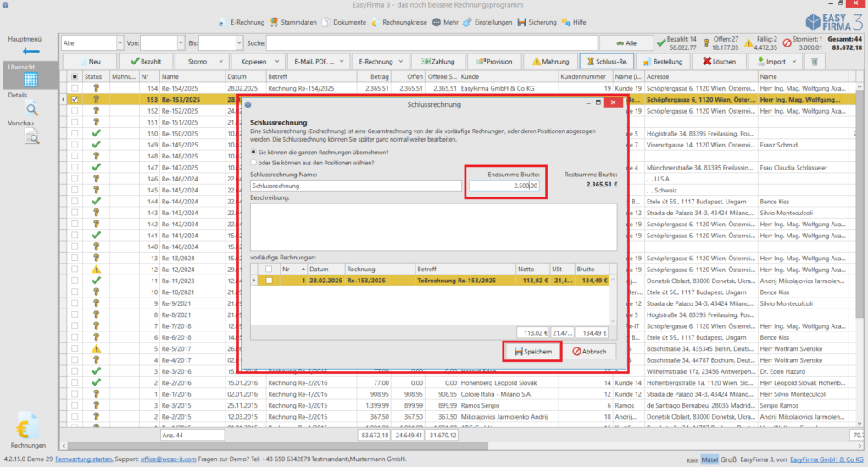Open the Einstellungen menu
The height and width of the screenshot is (467, 868).
click(x=487, y=22)
